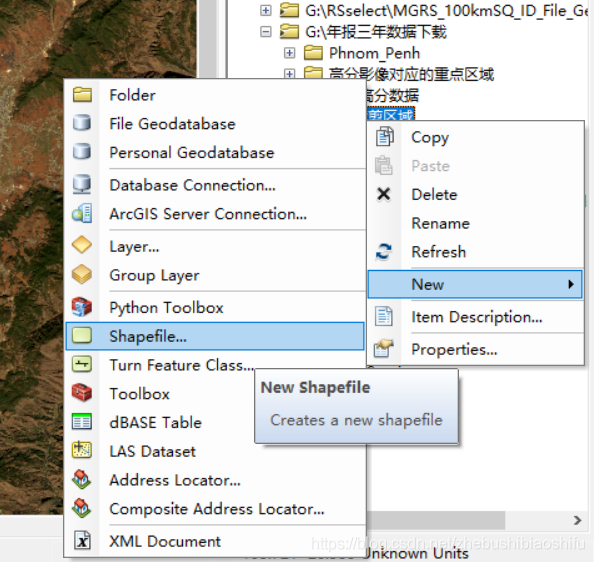Image resolution: width=594 pixels, height=562 pixels.
Task: Select Python Toolbox menu entry
Action: click(215, 307)
